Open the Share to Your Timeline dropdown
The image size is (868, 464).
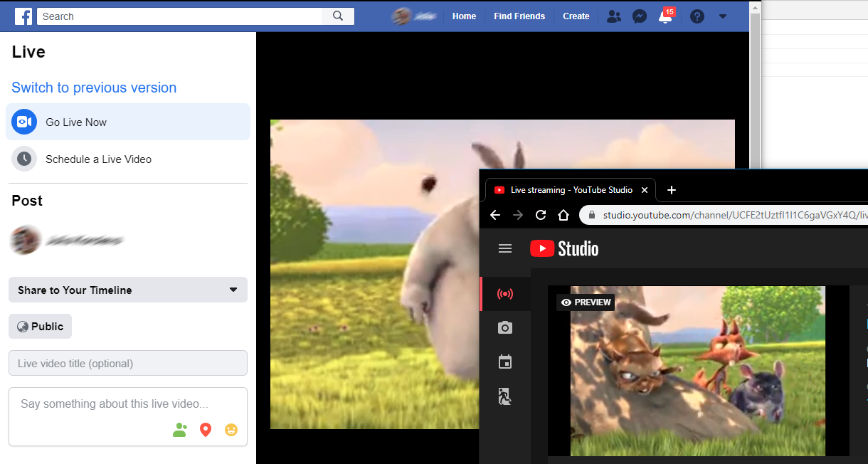coord(128,290)
